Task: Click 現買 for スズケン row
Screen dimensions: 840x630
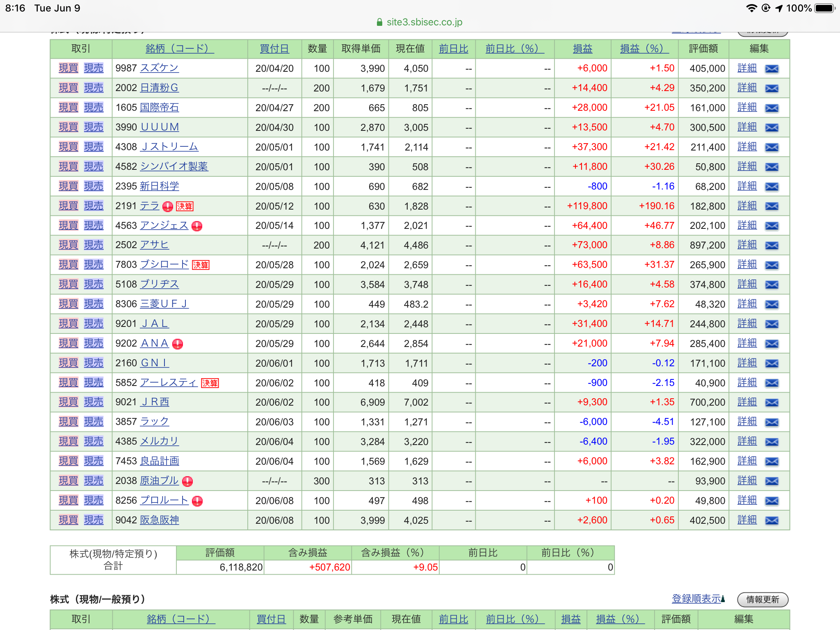Action: pyautogui.click(x=68, y=68)
